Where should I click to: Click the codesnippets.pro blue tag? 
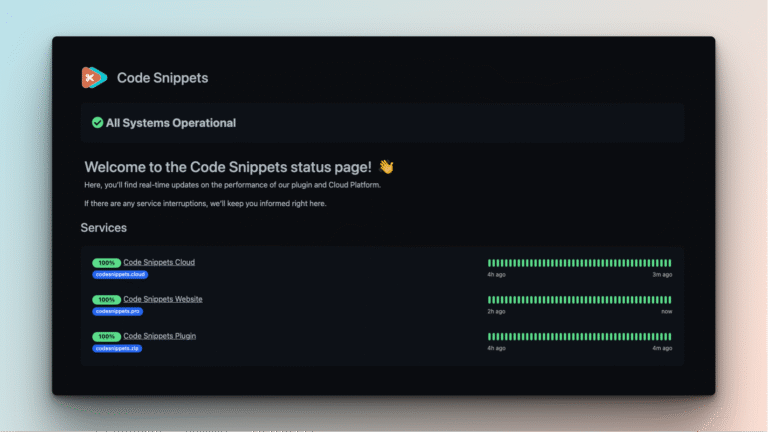[118, 311]
